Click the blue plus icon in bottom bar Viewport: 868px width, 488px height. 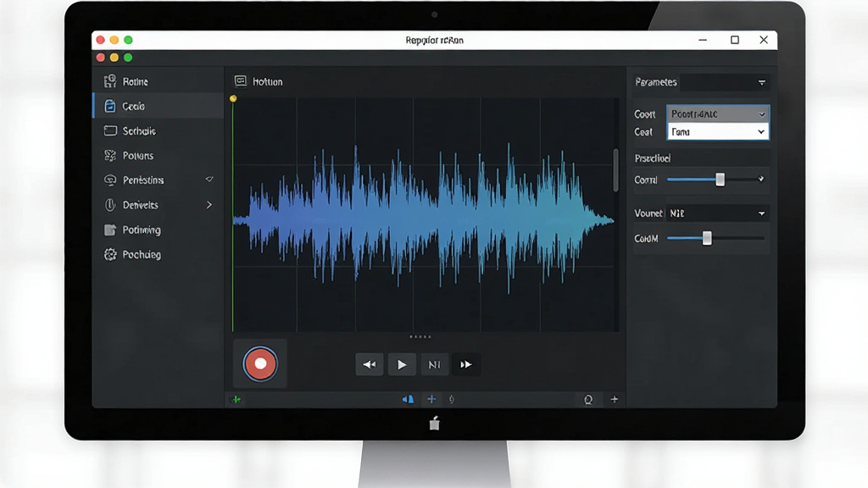pyautogui.click(x=431, y=399)
